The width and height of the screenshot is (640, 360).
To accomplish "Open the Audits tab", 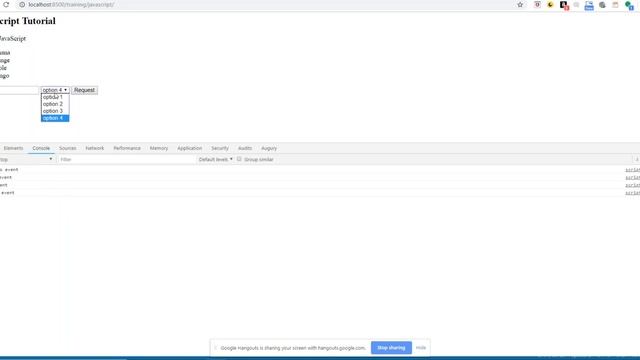I will pos(245,148).
